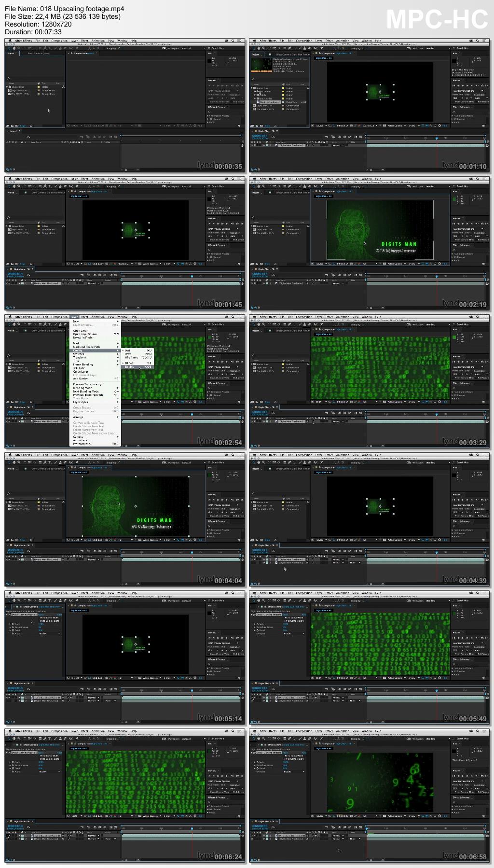Choose Pre-compose in the 02:54 Layer menu
Viewport: 494px width, 868px height.
click(x=95, y=444)
